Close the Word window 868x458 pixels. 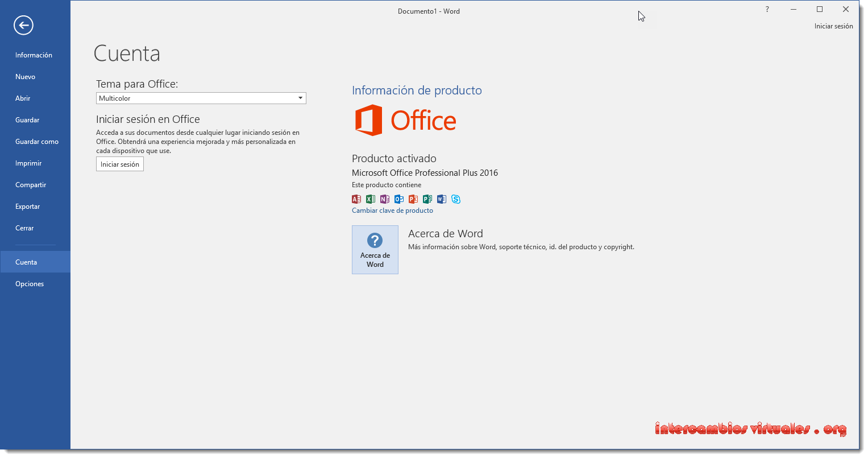(846, 9)
